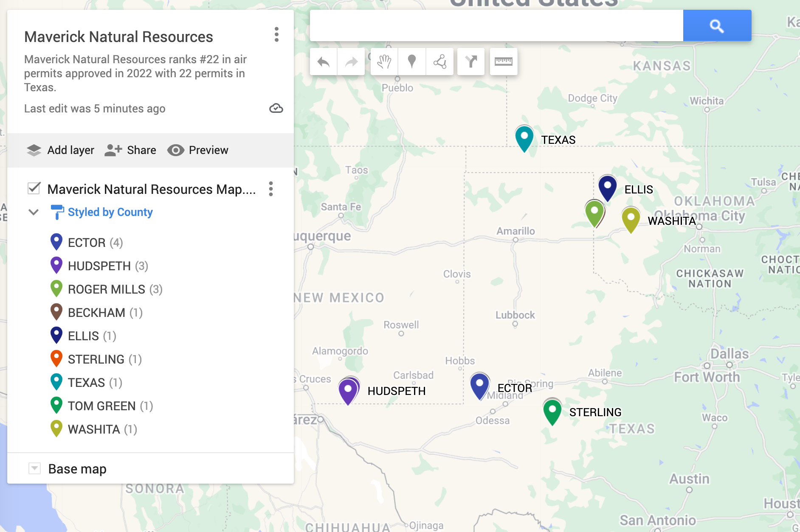
Task: Select the Draw a line tool
Action: 439,62
